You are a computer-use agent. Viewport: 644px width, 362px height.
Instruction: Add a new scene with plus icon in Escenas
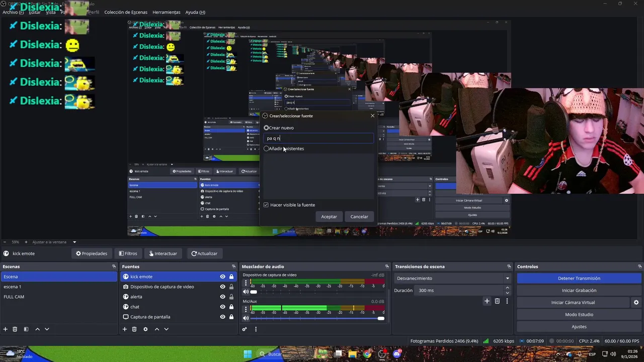pyautogui.click(x=6, y=329)
